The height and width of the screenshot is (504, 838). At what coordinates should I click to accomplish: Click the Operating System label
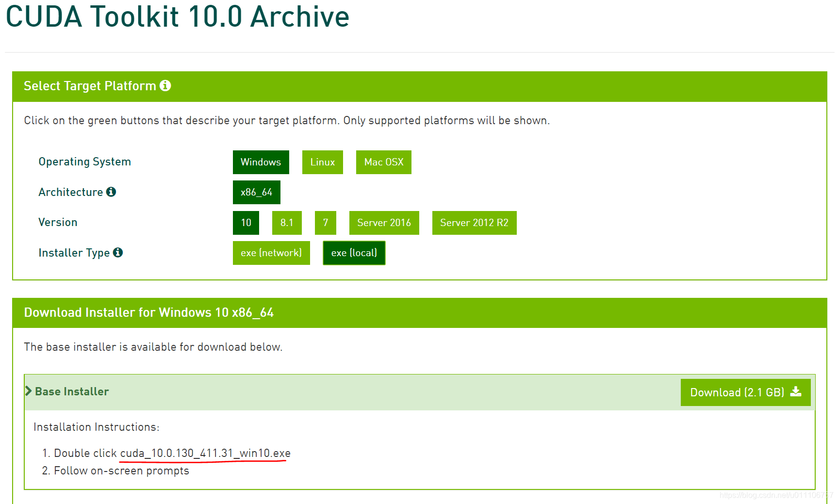(85, 162)
